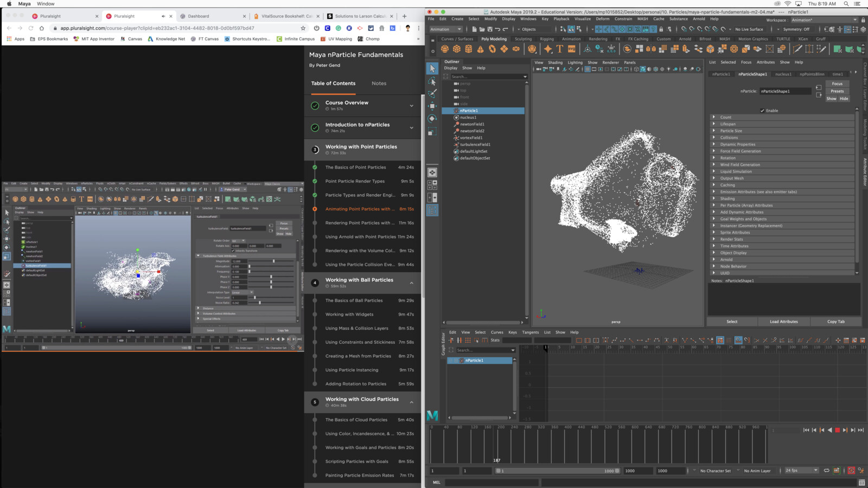Click the Platonic Solid shelf icon

pyautogui.click(x=531, y=49)
